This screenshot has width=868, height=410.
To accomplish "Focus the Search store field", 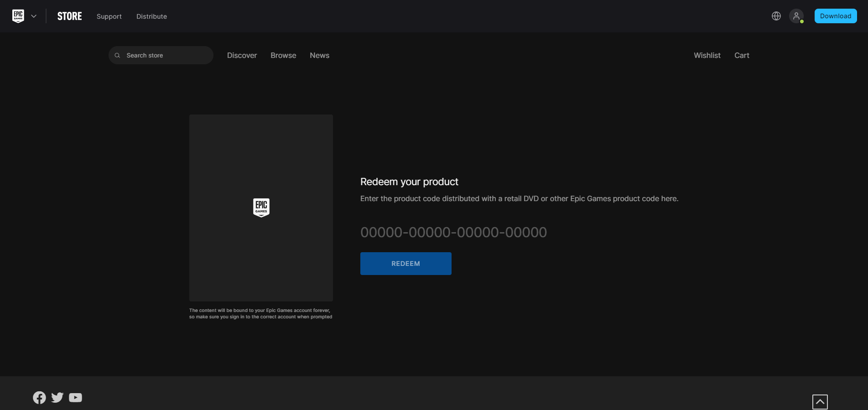I will click(x=161, y=55).
